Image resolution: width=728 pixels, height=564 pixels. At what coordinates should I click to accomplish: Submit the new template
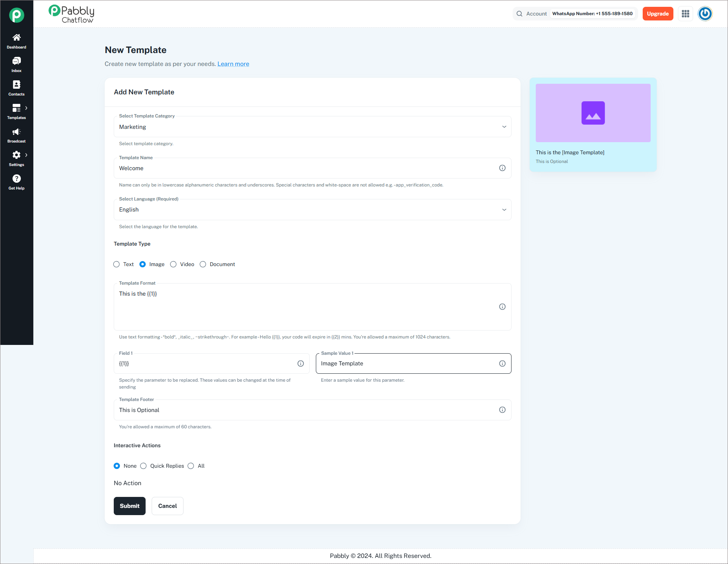click(130, 506)
